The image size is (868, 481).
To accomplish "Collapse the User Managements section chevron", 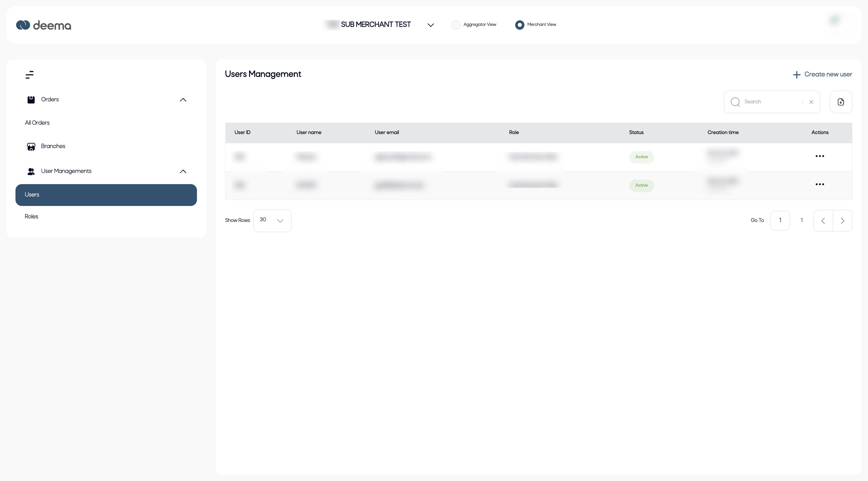I will coord(183,171).
